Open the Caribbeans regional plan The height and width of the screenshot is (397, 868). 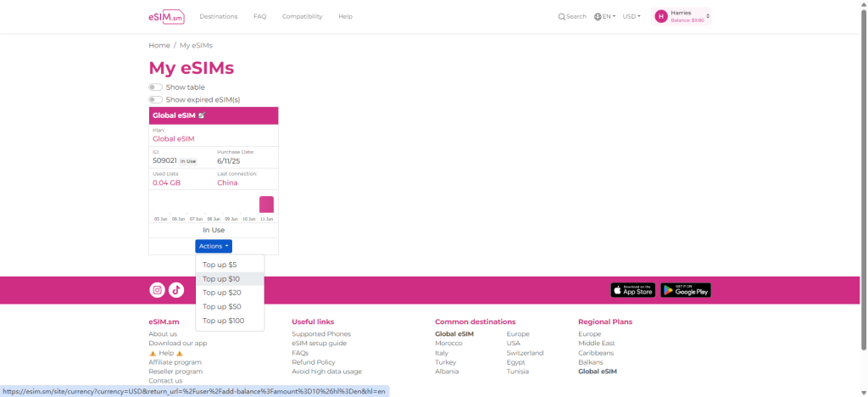point(596,353)
